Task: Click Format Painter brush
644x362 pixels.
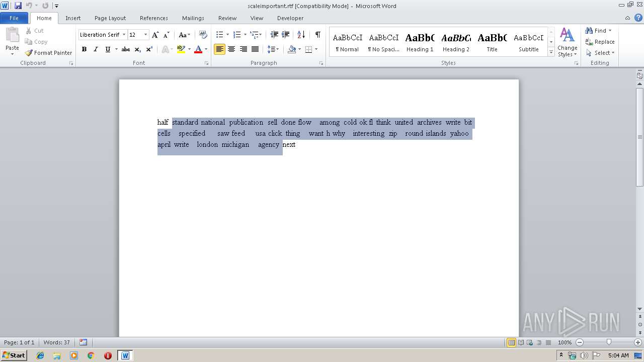Action: click(48, 53)
